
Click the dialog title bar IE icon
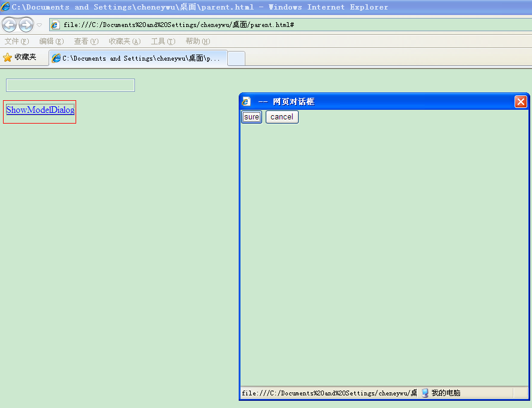246,101
